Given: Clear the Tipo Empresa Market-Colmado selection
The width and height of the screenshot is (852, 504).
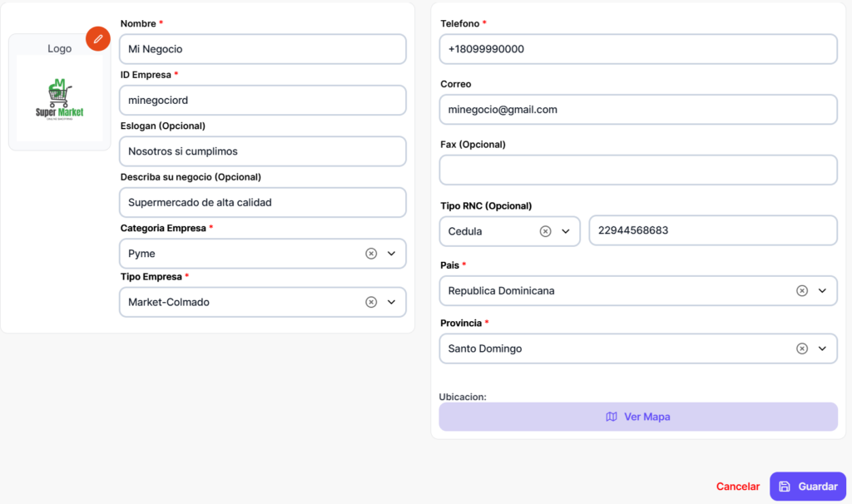Looking at the screenshot, I should (371, 302).
